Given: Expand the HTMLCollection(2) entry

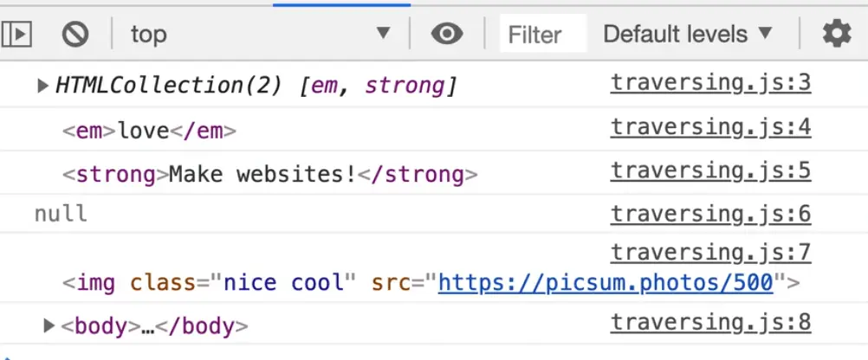Looking at the screenshot, I should 42,85.
